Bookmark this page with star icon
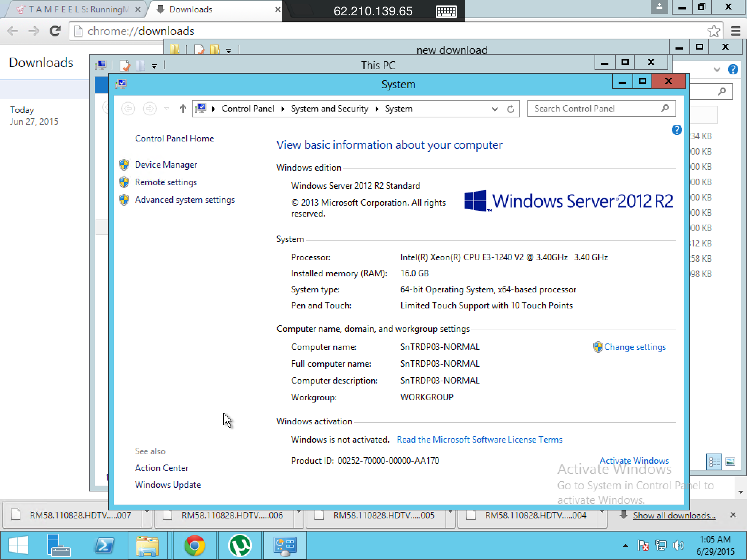 (713, 31)
